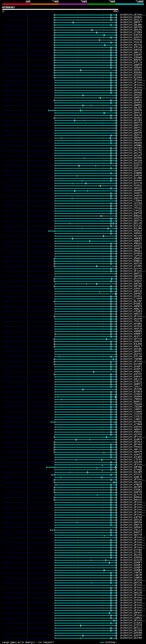Click the orange ~40% identity legend segment

click(x=45, y=4)
